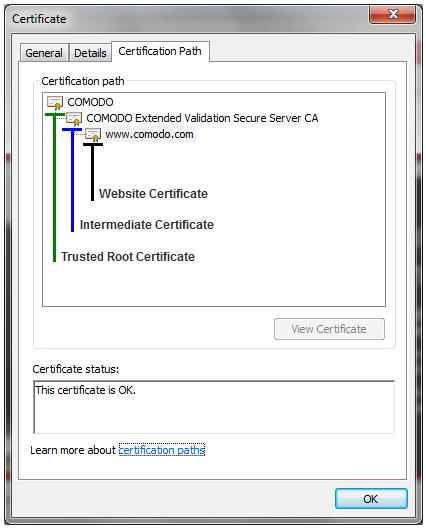
Task: Open the certification paths help link
Action: [x=162, y=450]
